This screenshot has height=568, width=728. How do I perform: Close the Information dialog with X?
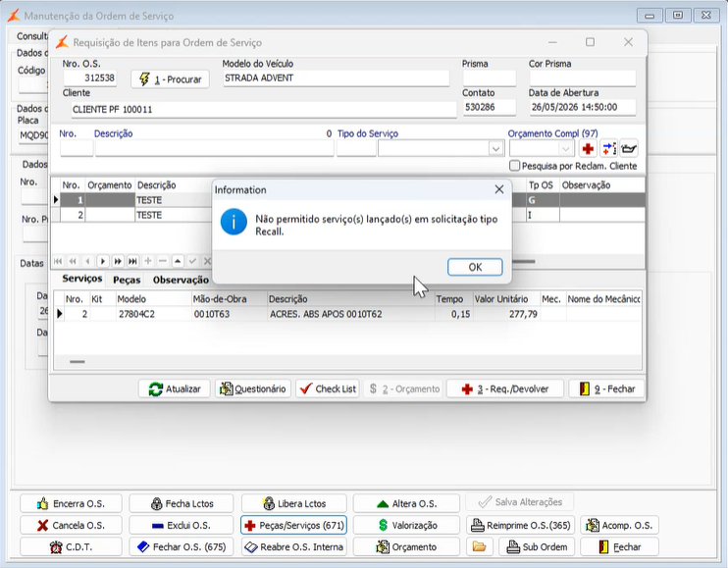[499, 189]
